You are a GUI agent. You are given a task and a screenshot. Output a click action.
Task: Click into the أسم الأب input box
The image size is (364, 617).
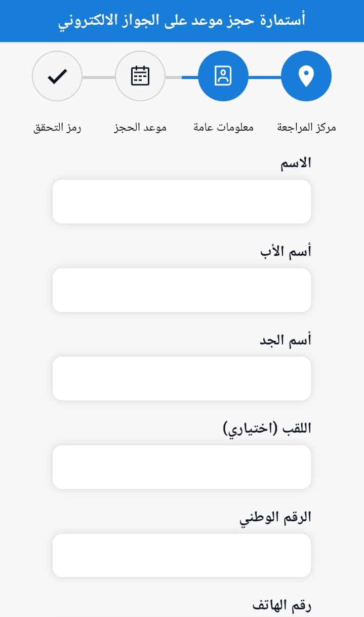point(181,290)
